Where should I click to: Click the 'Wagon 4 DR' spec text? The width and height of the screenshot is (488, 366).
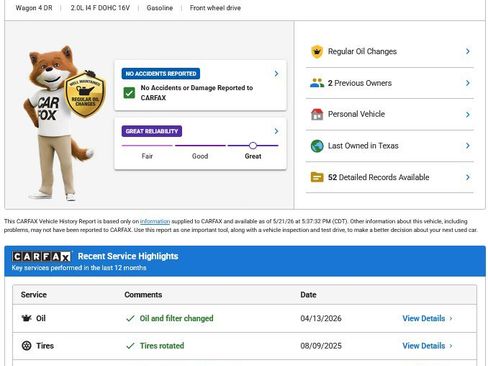click(x=34, y=8)
